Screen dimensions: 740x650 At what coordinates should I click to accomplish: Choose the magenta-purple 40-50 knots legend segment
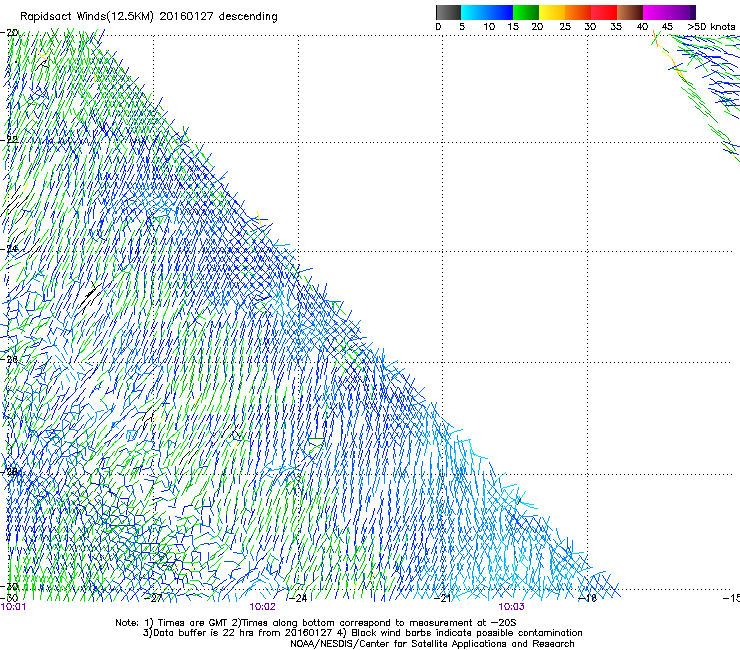point(669,12)
